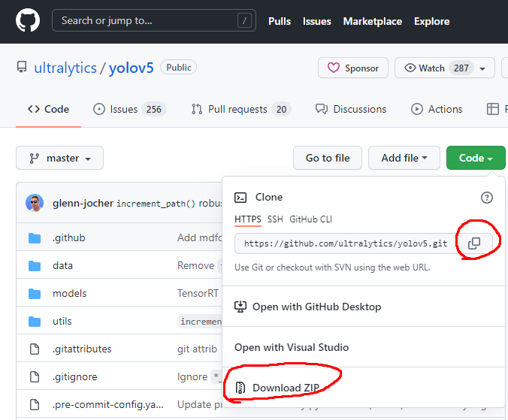508x420 pixels.
Task: Click the slash shortcut key icon in search
Action: [244, 21]
